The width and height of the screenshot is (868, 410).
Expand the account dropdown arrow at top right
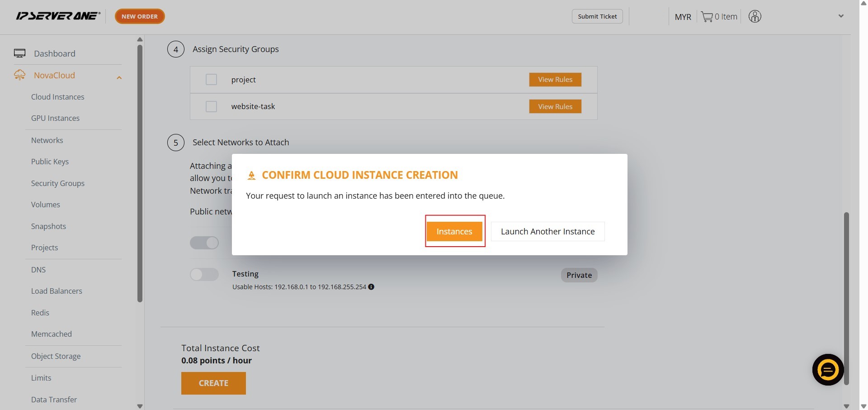coord(841,16)
